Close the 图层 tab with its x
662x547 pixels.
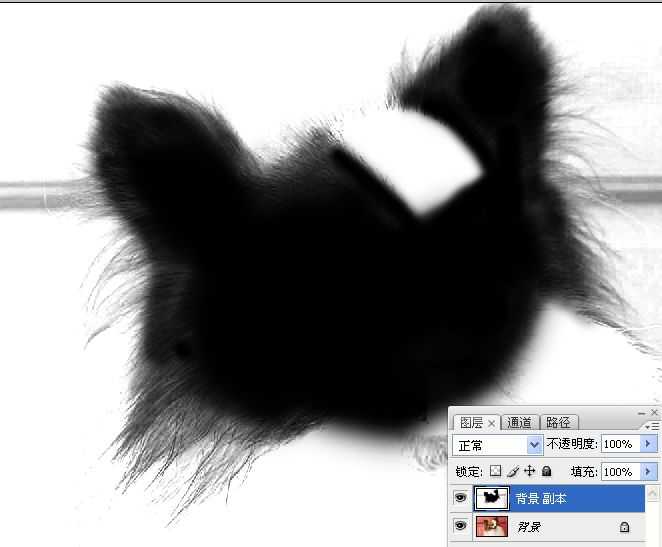tap(492, 424)
